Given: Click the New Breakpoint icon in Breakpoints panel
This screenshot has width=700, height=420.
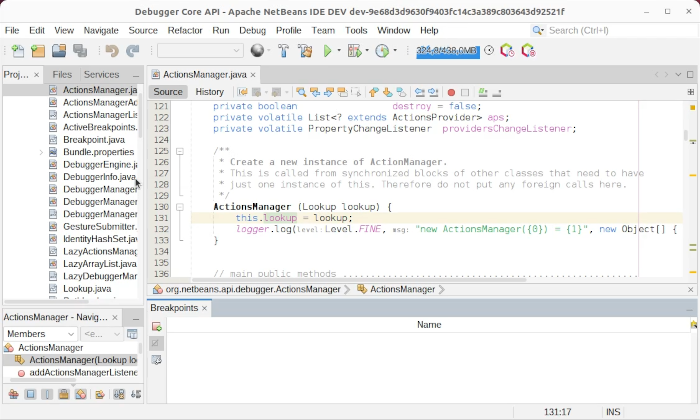Looking at the screenshot, I should tap(157, 326).
